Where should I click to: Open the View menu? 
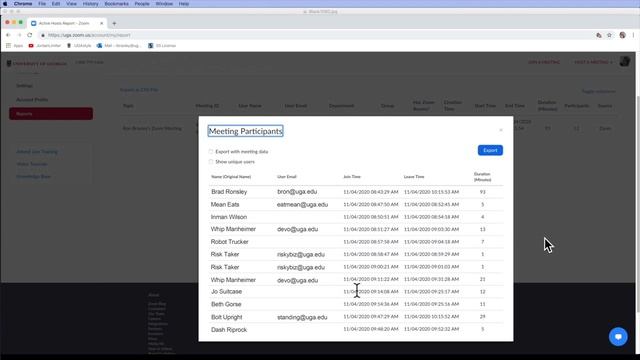click(71, 4)
